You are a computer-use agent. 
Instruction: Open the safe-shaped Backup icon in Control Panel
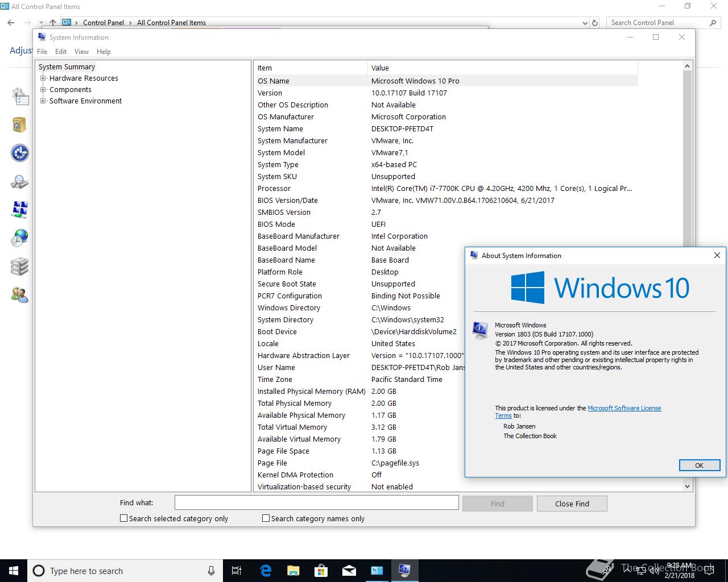(x=20, y=124)
